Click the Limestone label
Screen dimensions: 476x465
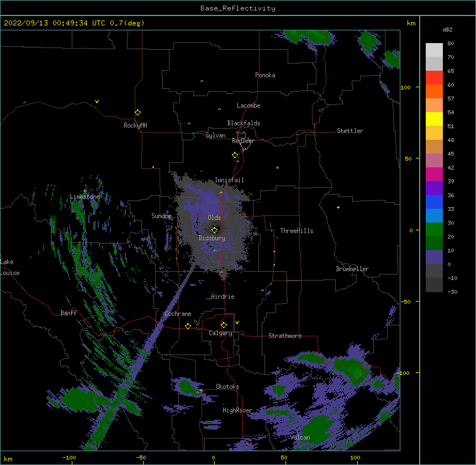pos(84,197)
